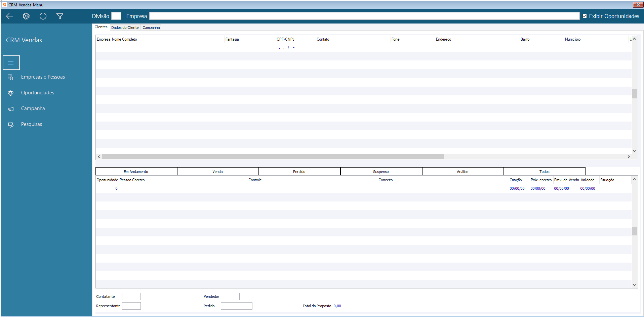644x317 pixels.
Task: Click the Controle column header
Action: (313, 180)
